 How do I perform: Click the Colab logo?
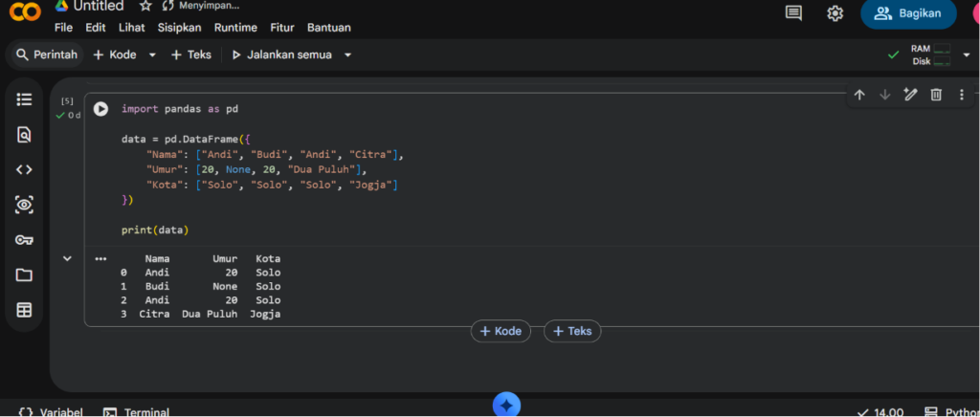point(26,11)
